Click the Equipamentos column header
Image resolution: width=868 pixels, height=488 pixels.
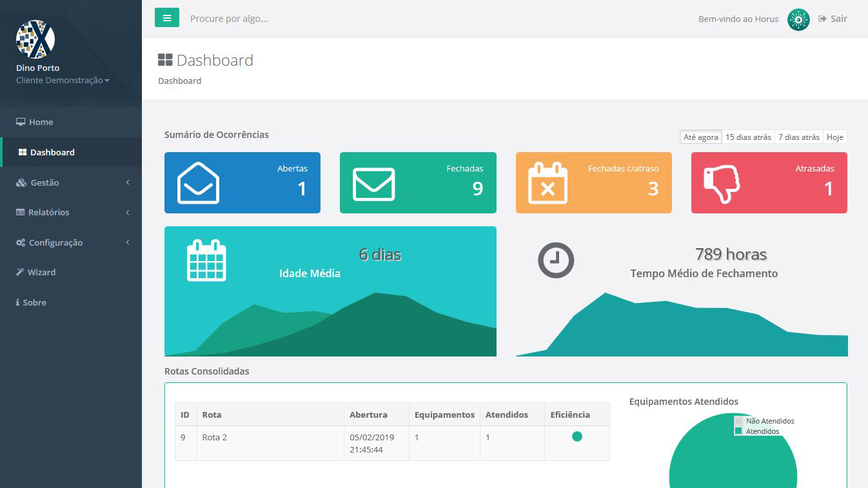pyautogui.click(x=444, y=415)
